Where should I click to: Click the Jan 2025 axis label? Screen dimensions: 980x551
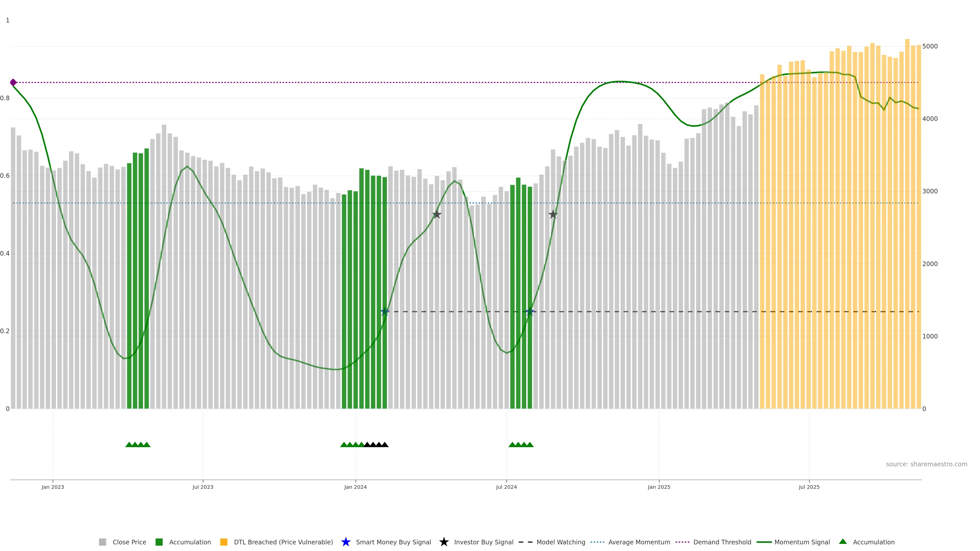tap(659, 487)
